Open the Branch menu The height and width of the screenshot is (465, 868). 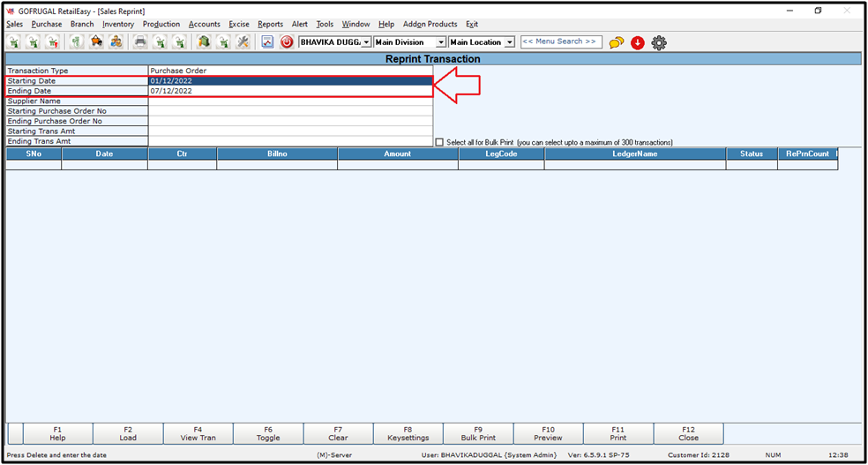coord(82,25)
